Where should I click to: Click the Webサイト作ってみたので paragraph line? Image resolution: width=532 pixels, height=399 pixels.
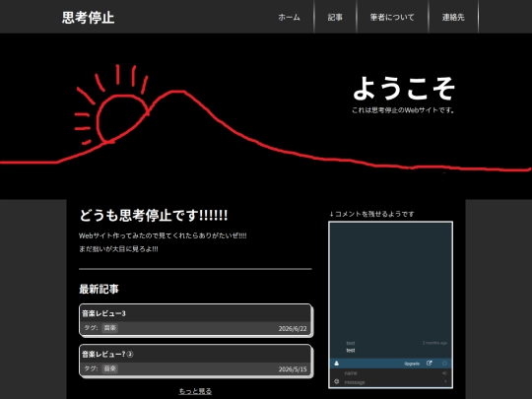tap(163, 235)
